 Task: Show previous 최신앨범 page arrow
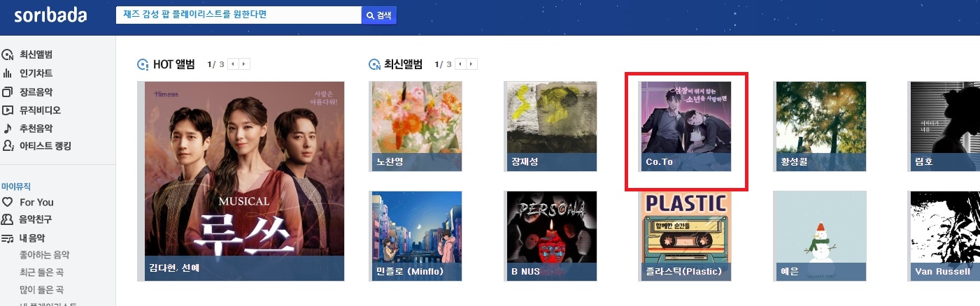tap(460, 64)
